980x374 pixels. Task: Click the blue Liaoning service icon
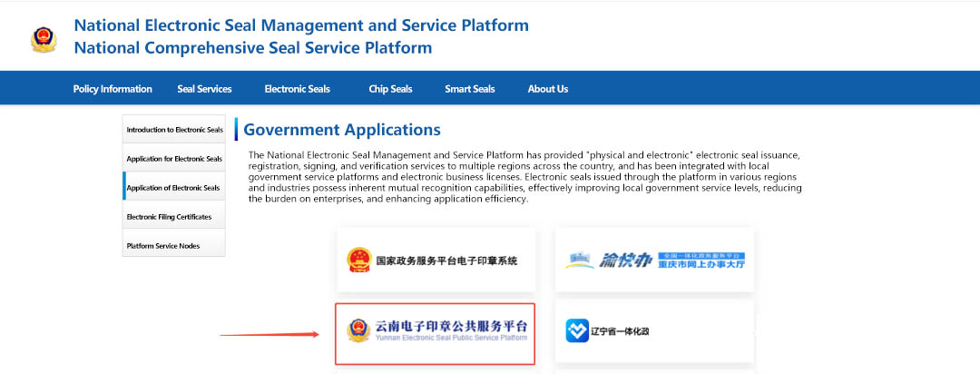click(578, 330)
